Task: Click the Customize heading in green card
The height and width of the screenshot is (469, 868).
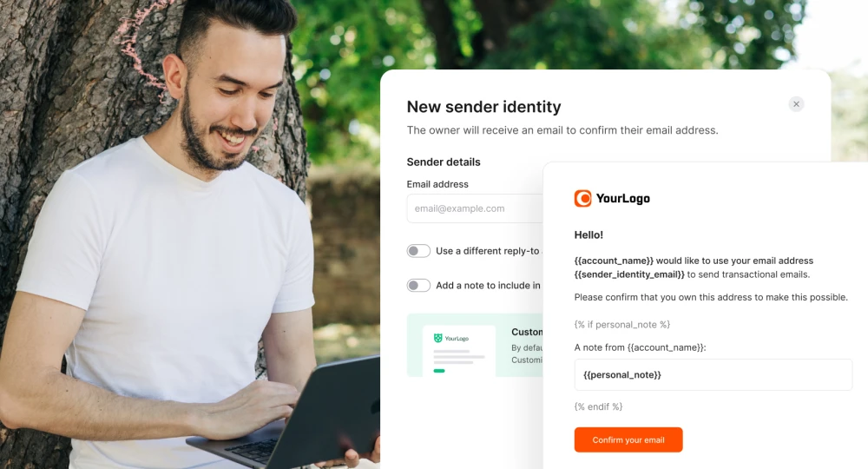Action: click(x=527, y=332)
